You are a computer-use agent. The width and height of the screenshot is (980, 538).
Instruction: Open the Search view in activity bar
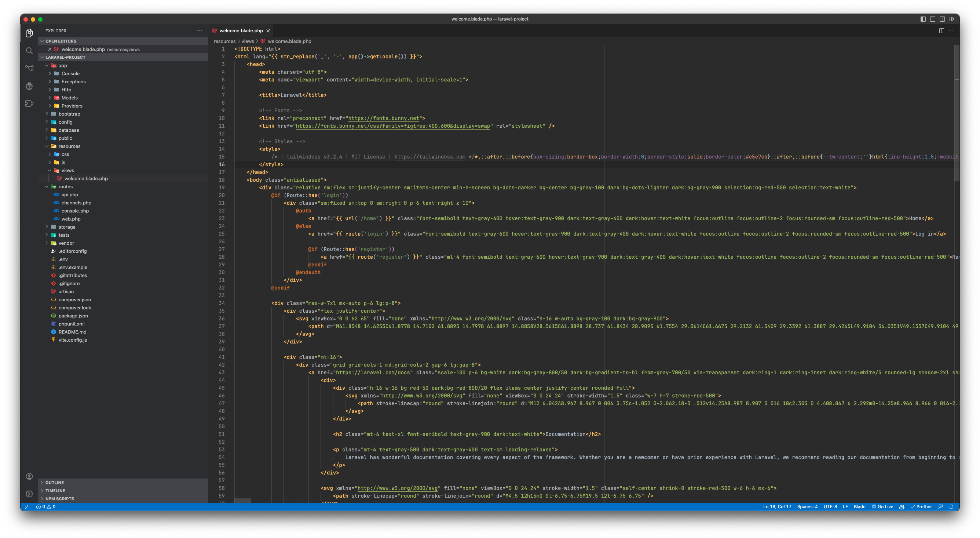[29, 51]
